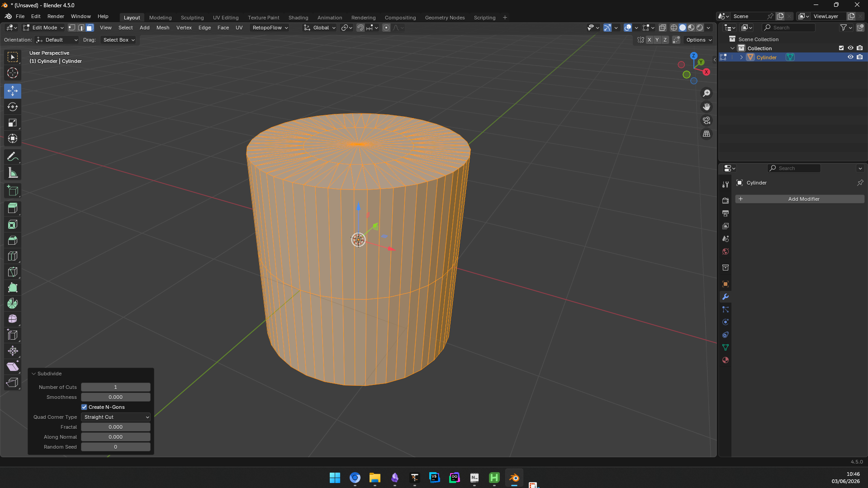Open the RetopoFlow dropdown menu

(x=270, y=28)
